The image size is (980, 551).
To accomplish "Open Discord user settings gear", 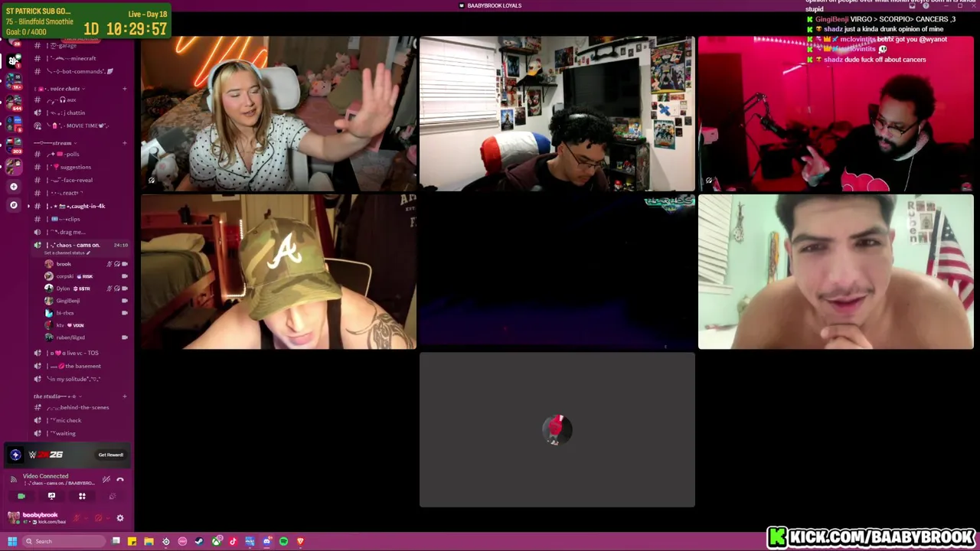I will pos(120,518).
